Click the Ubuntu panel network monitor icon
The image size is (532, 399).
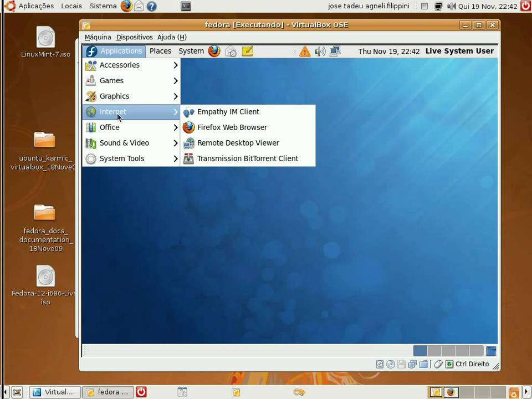point(438,6)
